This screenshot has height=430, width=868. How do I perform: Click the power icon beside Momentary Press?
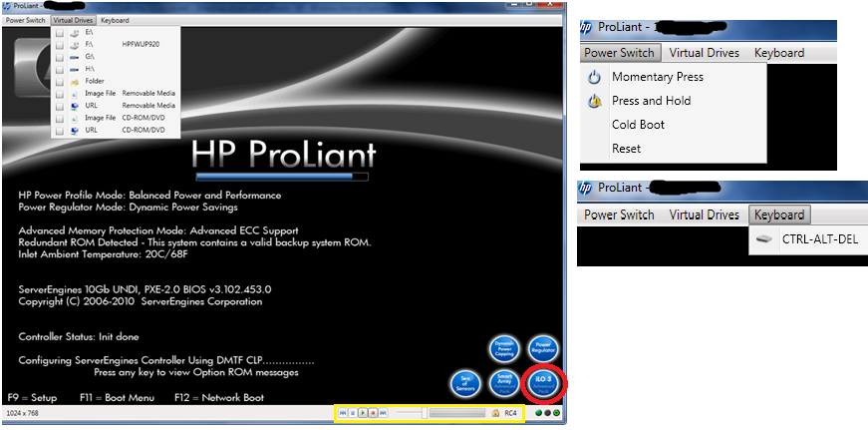(594, 77)
